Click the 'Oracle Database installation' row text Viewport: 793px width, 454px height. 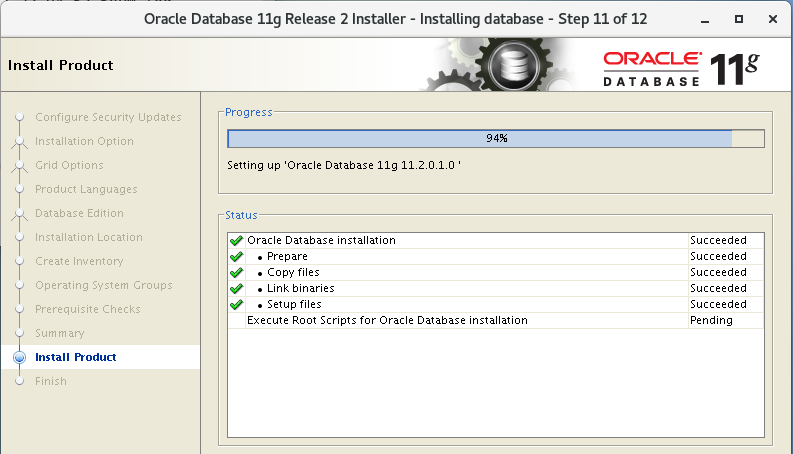tap(321, 241)
